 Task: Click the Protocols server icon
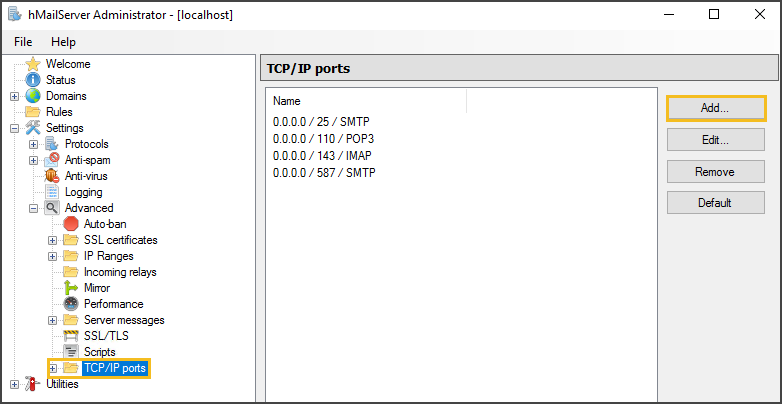(52, 144)
